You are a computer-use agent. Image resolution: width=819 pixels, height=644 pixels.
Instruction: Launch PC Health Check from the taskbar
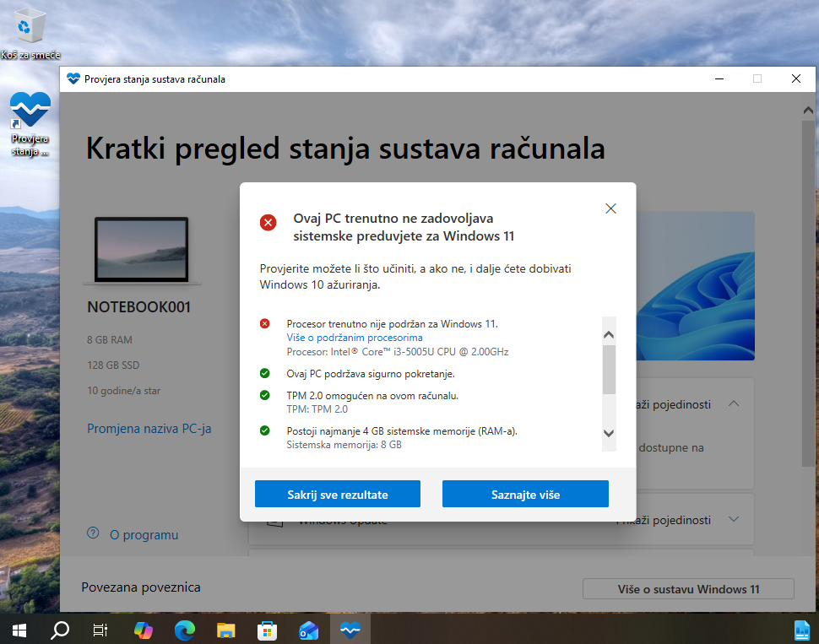(350, 630)
